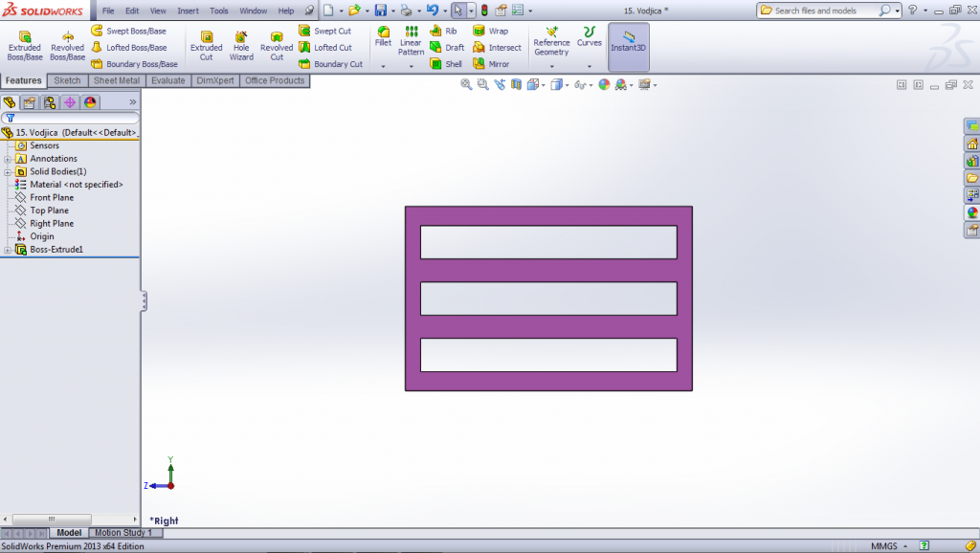The height and width of the screenshot is (553, 980).
Task: Select the Sensors item
Action: pos(44,145)
